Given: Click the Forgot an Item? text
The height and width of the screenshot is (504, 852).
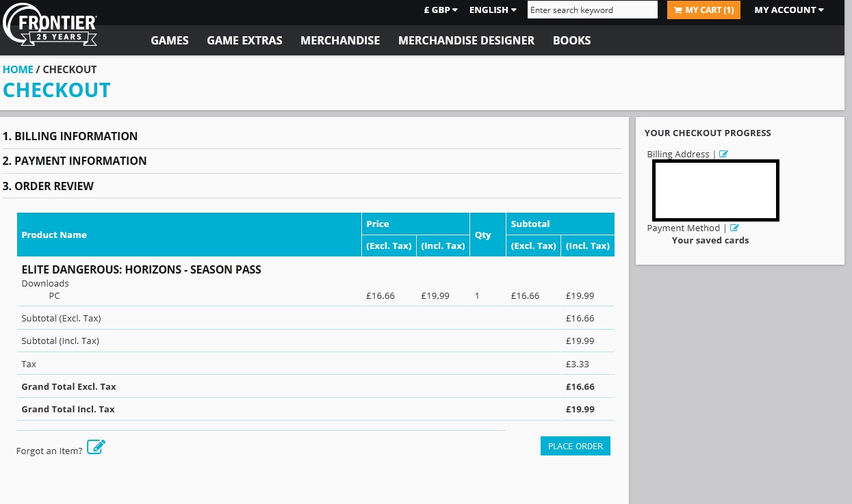Looking at the screenshot, I should 49,451.
